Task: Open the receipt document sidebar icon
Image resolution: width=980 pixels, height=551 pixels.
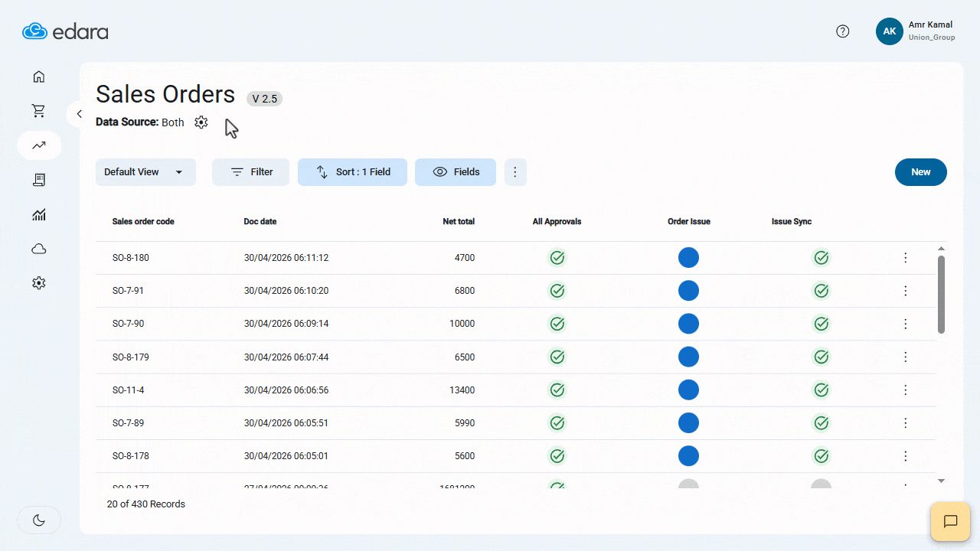Action: (x=39, y=180)
